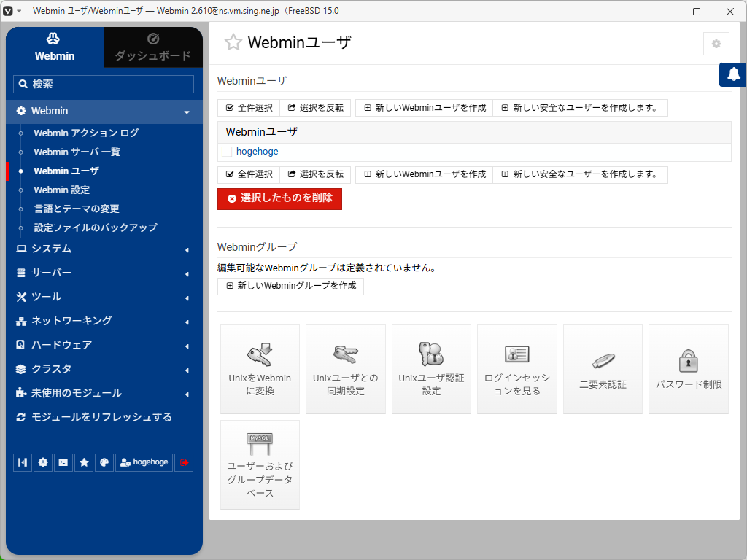Click the Webmin logo icon in the bottom bar

tap(43, 462)
